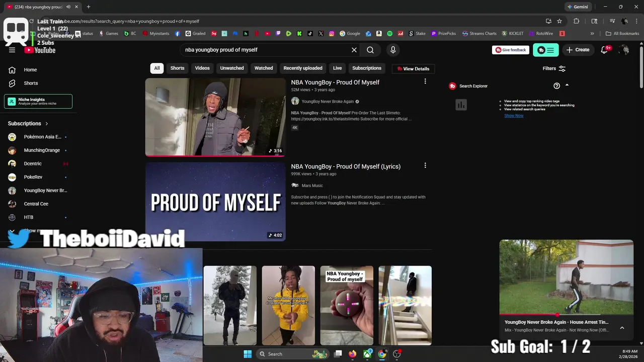Select the Shorts filter chip
Screen dimensions: 644x362
[177, 68]
